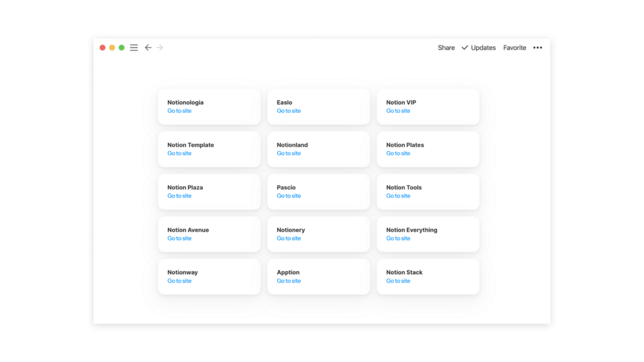Visit Go to site under Notion Tools
The height and width of the screenshot is (362, 644).
(x=398, y=196)
